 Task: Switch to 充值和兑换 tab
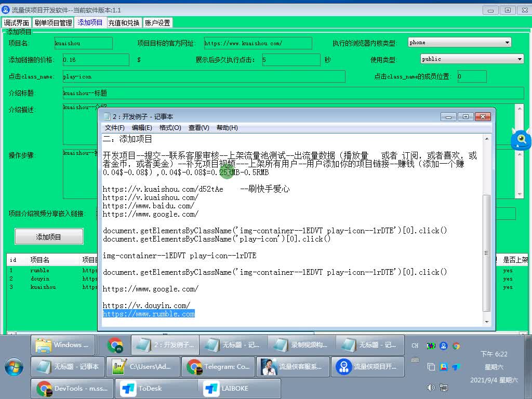point(124,23)
